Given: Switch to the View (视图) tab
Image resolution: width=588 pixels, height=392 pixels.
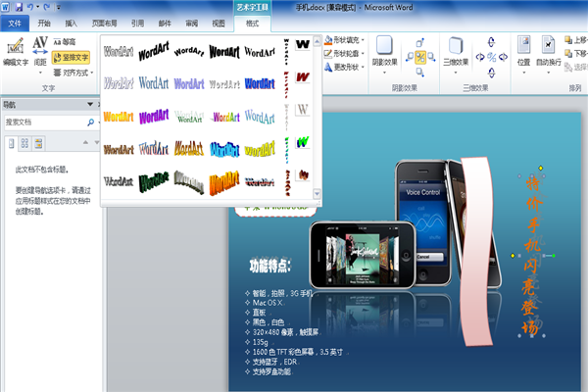Looking at the screenshot, I should [x=219, y=24].
